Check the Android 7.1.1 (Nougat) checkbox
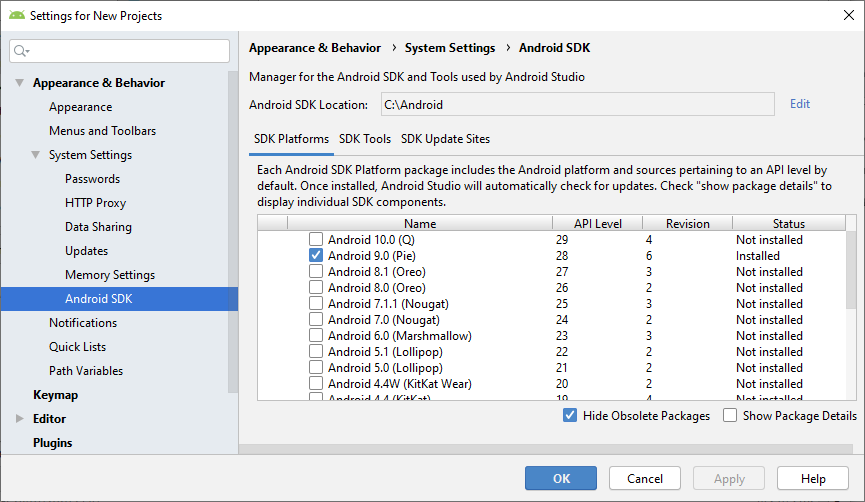Image resolution: width=865 pixels, height=502 pixels. (316, 303)
